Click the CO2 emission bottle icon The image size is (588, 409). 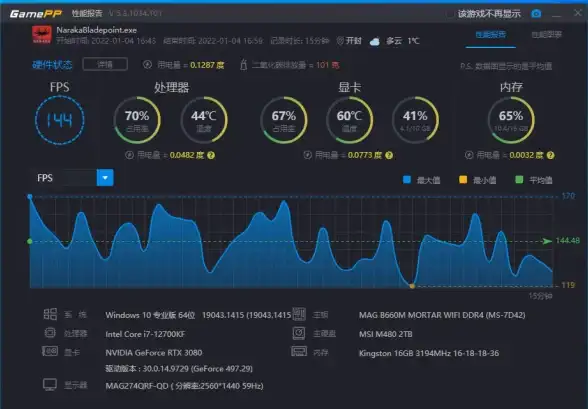[x=243, y=64]
